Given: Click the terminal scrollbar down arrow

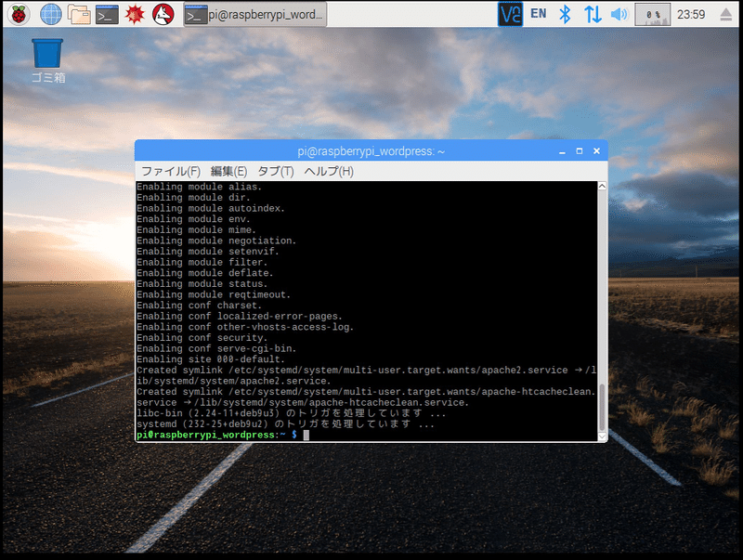Looking at the screenshot, I should point(602,436).
